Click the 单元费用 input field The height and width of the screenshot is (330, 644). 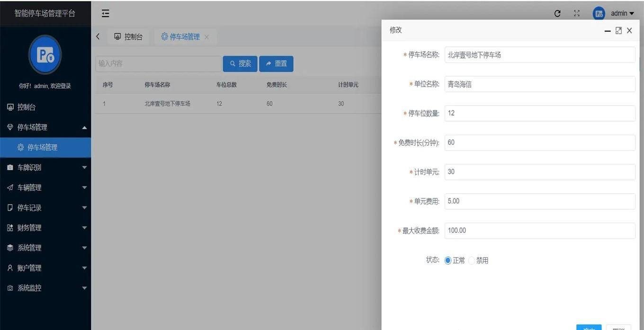pyautogui.click(x=539, y=201)
